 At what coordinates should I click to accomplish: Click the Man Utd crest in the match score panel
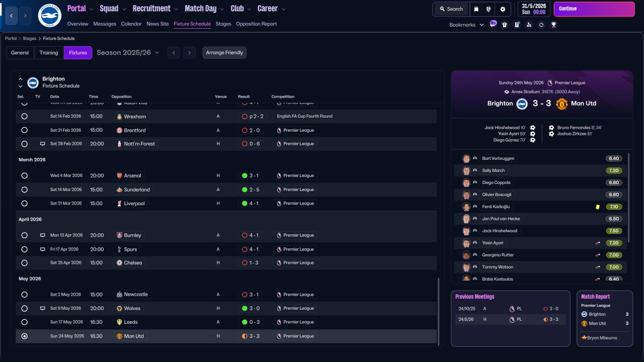click(x=562, y=104)
